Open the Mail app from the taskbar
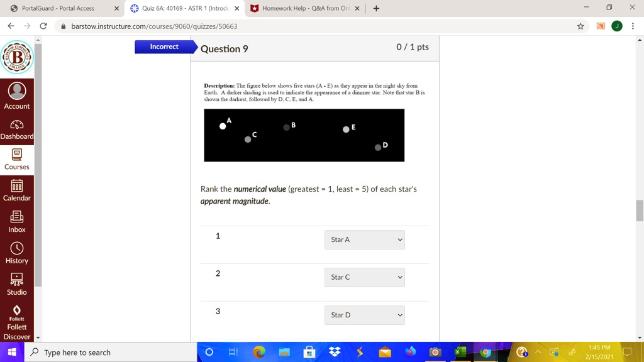This screenshot has height=362, width=644. click(385, 352)
